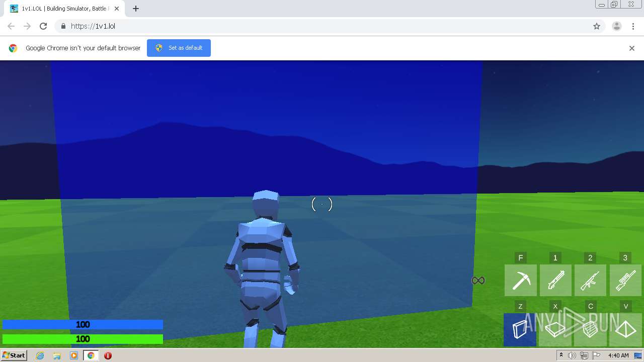This screenshot has height=362, width=644.
Task: Click the blue player character
Action: pyautogui.click(x=263, y=269)
